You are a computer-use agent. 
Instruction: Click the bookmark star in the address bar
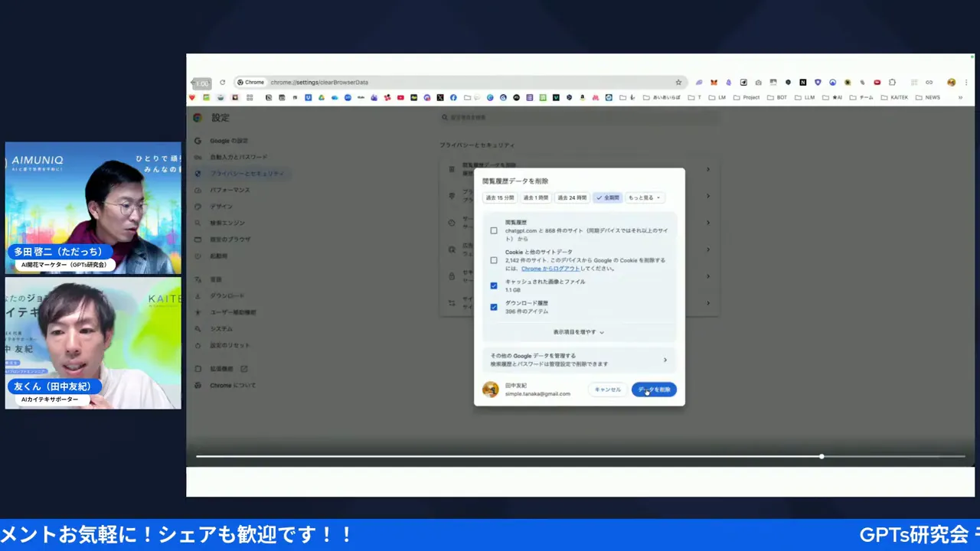tap(678, 82)
